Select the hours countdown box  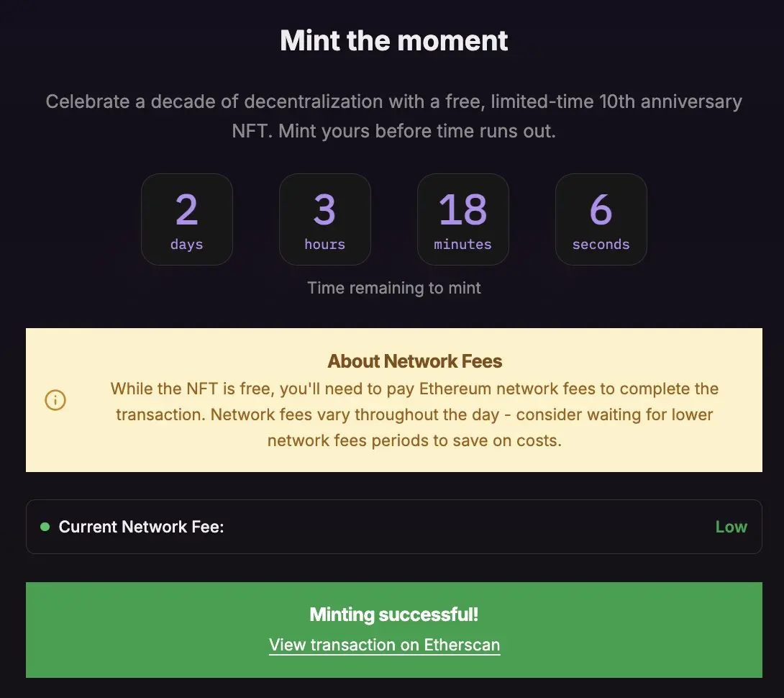[x=325, y=219]
